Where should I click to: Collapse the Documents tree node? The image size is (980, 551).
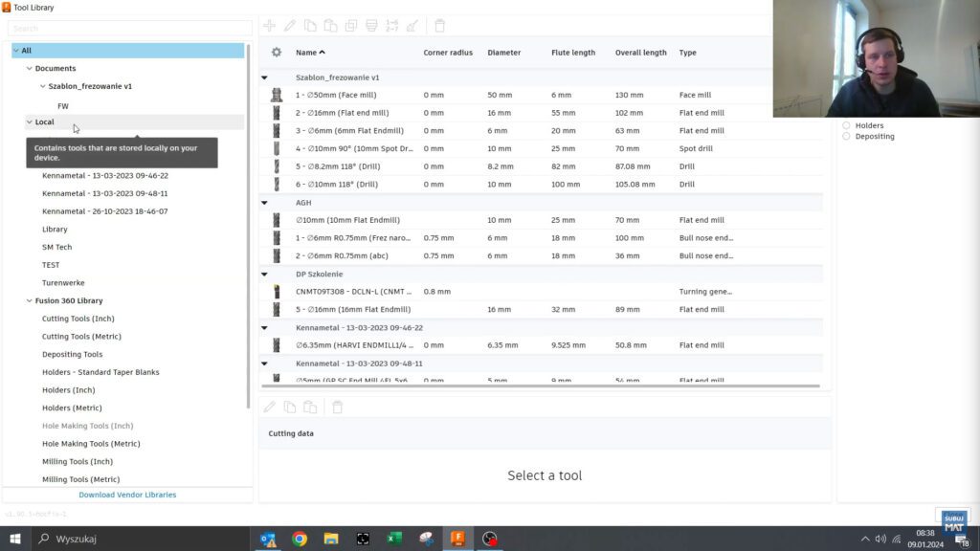tap(30, 69)
